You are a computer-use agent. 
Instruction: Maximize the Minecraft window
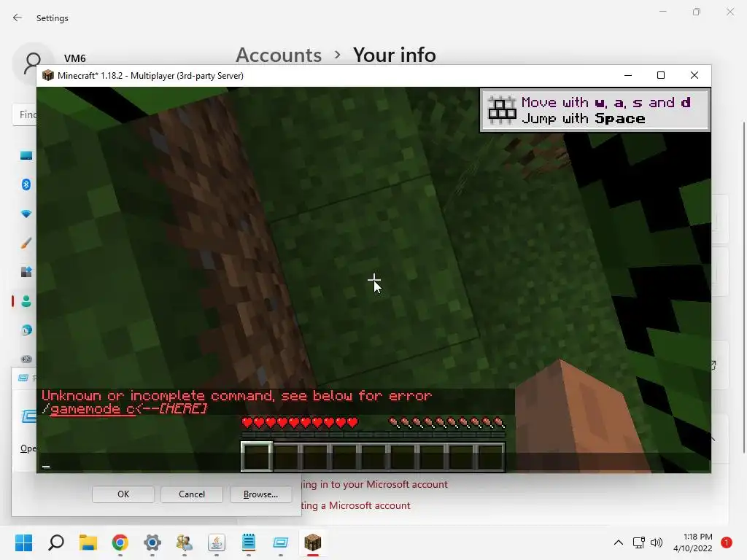661,75
